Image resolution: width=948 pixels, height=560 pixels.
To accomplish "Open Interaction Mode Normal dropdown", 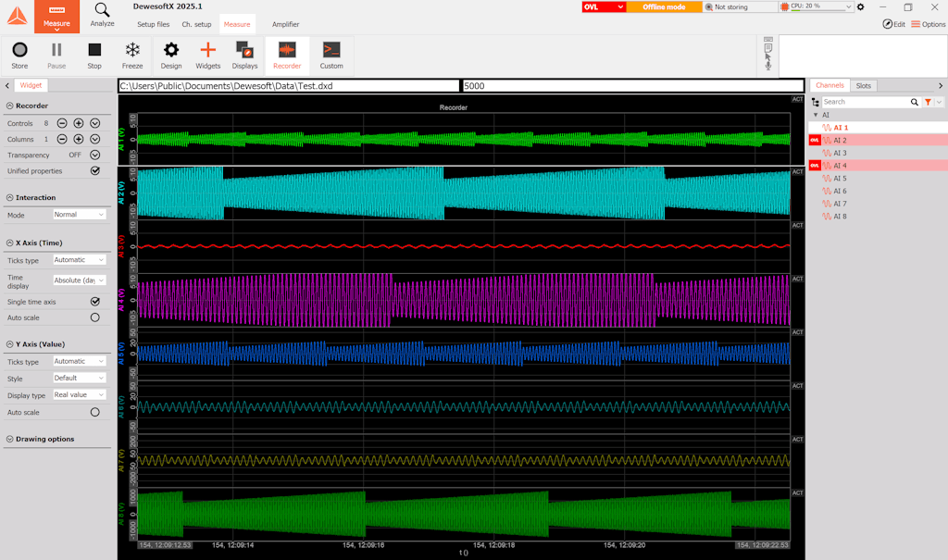I will [80, 215].
